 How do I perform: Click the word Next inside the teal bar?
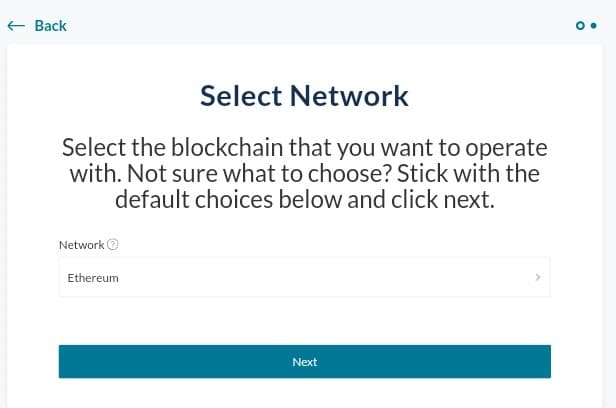(304, 362)
